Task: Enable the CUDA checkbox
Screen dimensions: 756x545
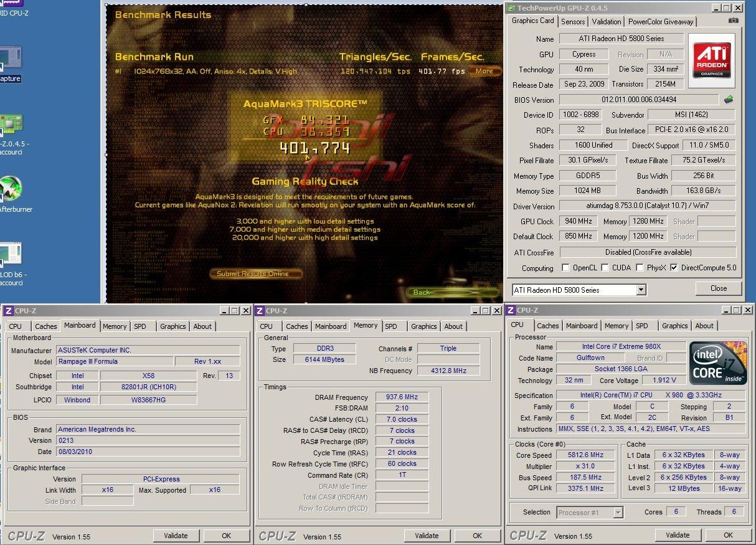Action: pos(605,268)
